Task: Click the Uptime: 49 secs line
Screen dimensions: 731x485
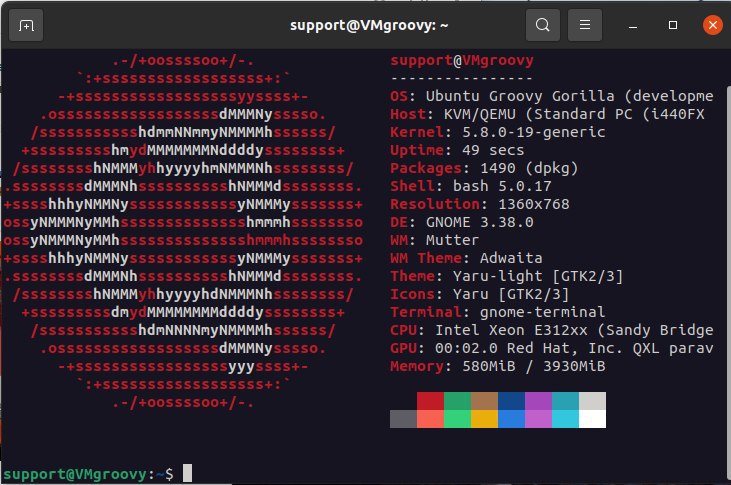Action: 457,150
